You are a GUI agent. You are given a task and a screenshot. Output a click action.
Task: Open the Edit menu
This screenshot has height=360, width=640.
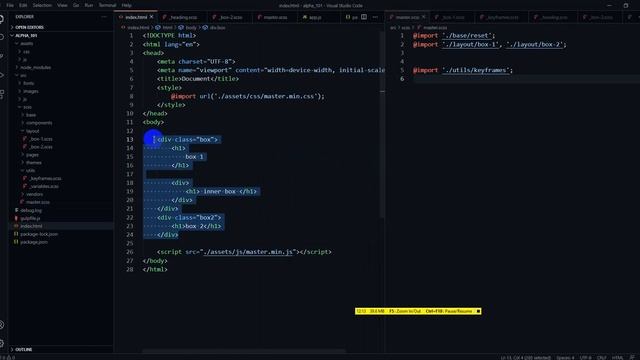click(23, 5)
